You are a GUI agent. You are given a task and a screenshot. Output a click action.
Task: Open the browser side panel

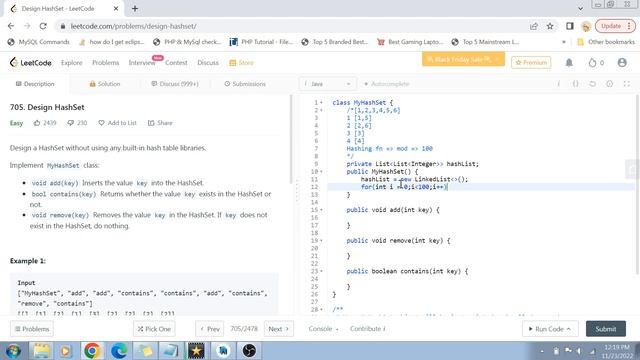pos(570,26)
